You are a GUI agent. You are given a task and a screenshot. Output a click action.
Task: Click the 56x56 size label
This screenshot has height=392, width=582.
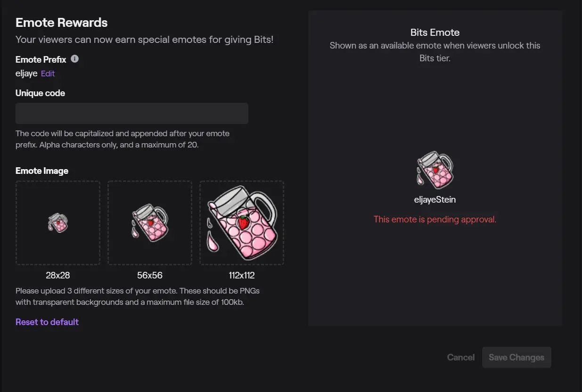point(150,276)
